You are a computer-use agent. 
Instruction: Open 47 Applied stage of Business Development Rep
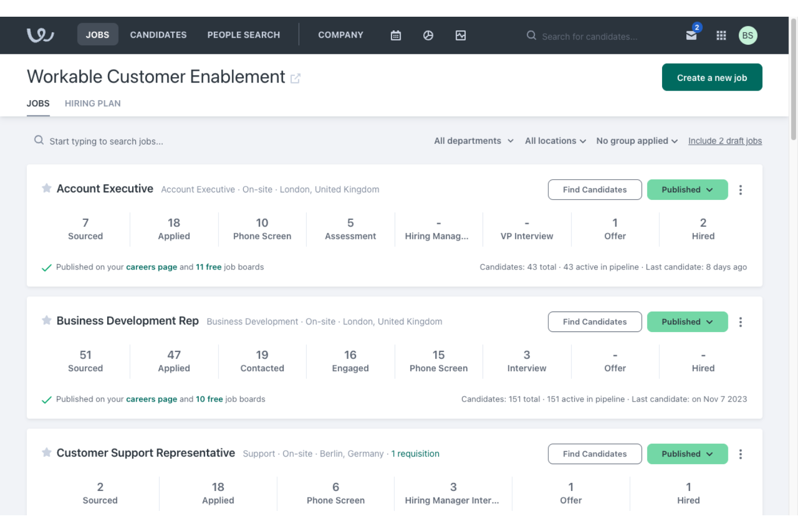(x=174, y=361)
